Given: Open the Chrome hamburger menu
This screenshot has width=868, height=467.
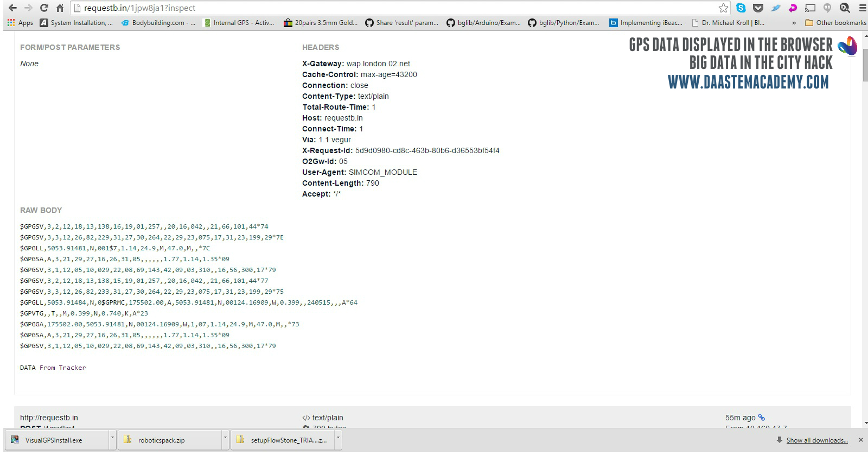Looking at the screenshot, I should click(x=862, y=8).
